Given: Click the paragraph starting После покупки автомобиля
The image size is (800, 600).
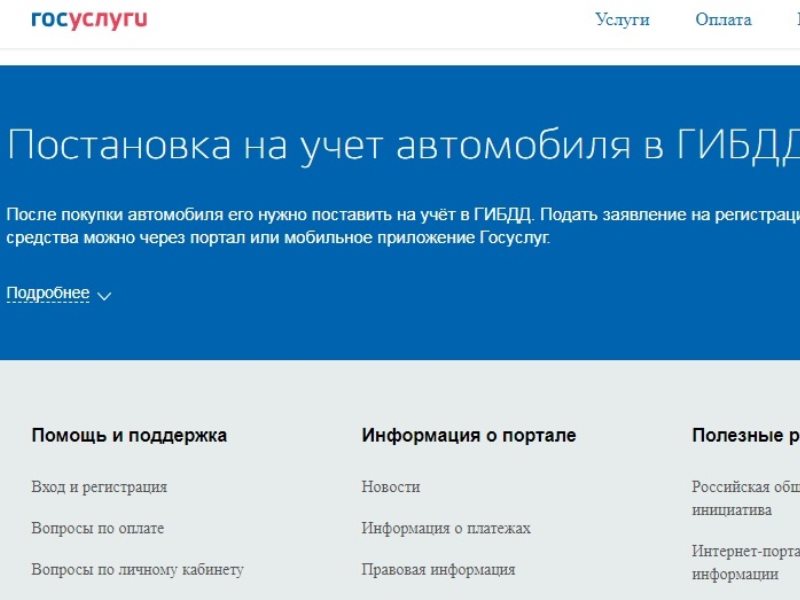Looking at the screenshot, I should click(403, 226).
